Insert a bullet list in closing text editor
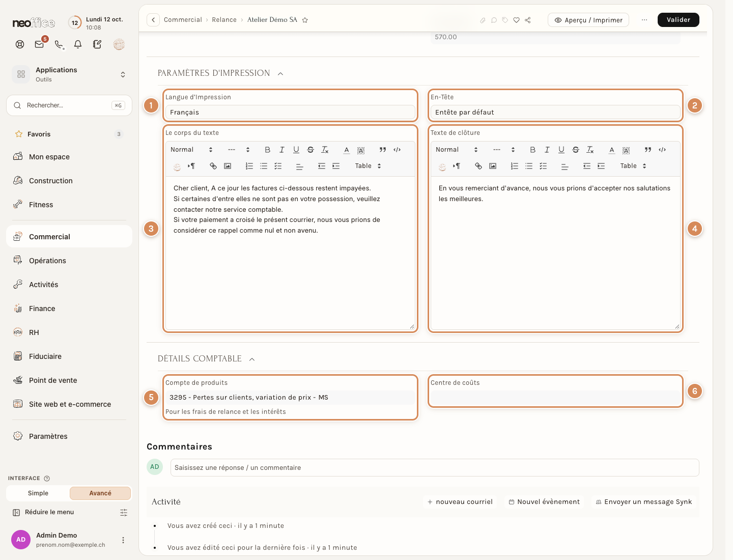Viewport: 733px width, 560px height. pyautogui.click(x=529, y=166)
